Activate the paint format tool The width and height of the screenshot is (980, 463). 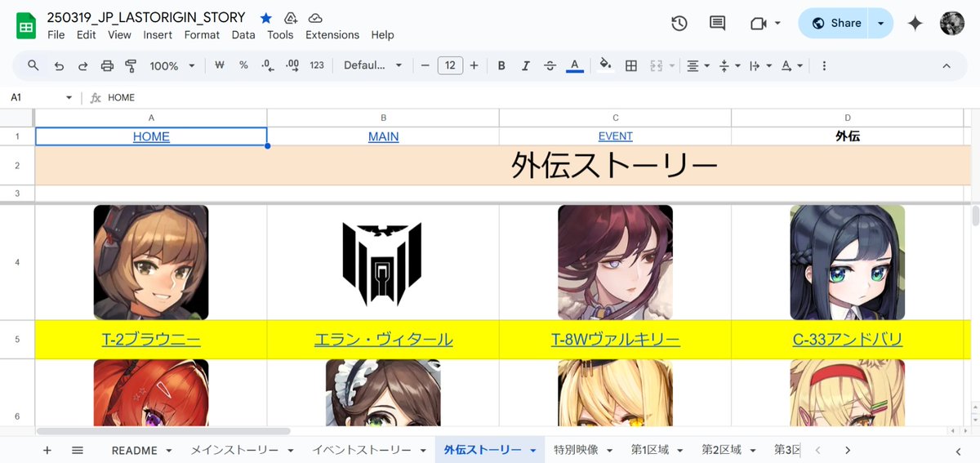point(131,65)
